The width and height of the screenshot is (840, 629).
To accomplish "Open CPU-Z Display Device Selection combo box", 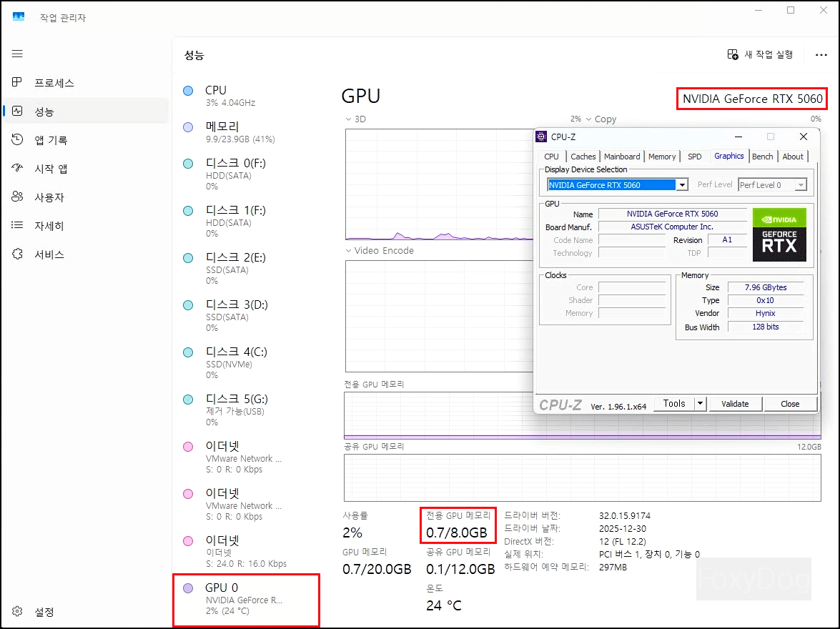I will (x=617, y=185).
